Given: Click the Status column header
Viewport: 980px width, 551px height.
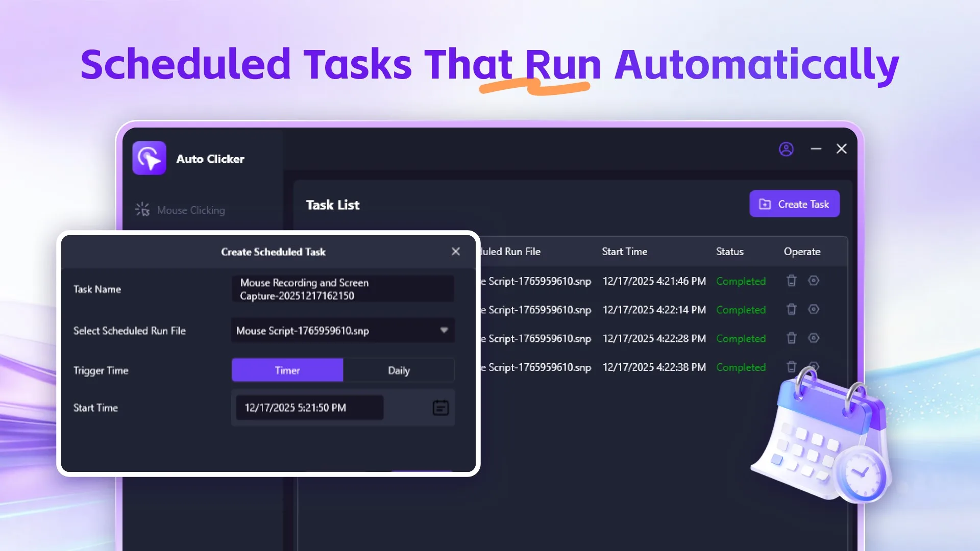Looking at the screenshot, I should pos(730,252).
